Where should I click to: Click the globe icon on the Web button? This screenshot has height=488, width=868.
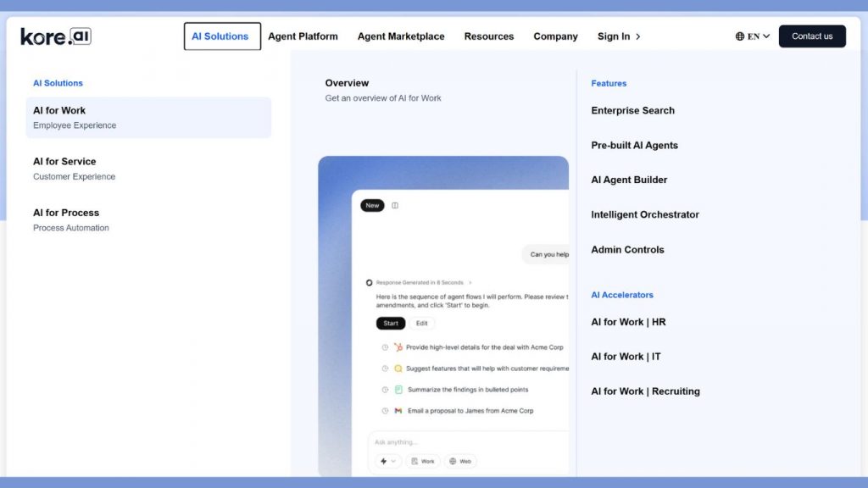(x=453, y=461)
